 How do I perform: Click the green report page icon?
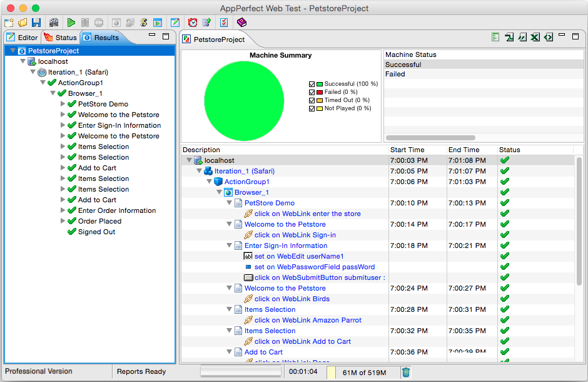[x=495, y=37]
